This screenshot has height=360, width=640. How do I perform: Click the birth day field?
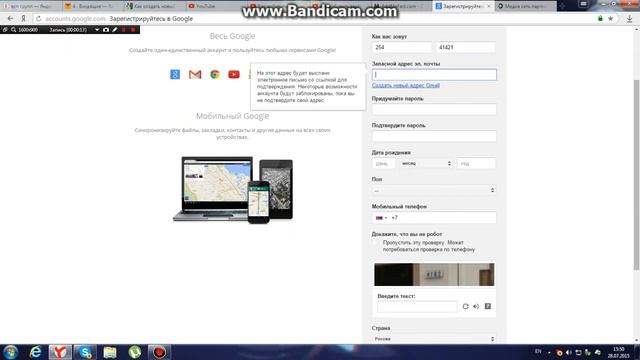(383, 163)
